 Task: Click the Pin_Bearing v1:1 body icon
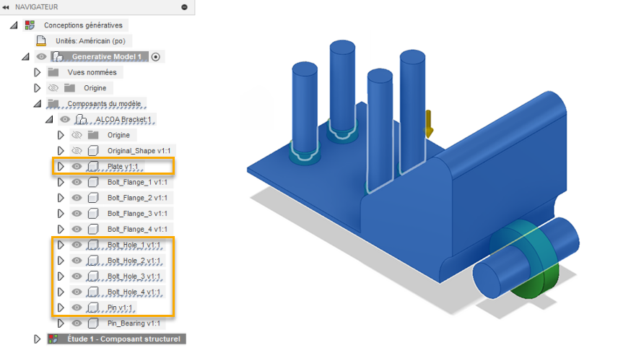pos(93,323)
